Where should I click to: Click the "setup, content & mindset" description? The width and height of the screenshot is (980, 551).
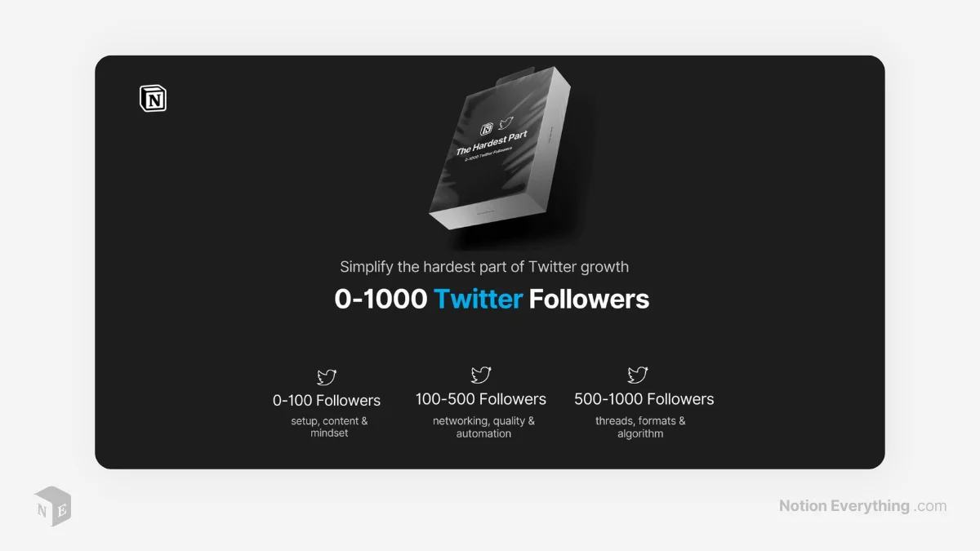tap(329, 427)
